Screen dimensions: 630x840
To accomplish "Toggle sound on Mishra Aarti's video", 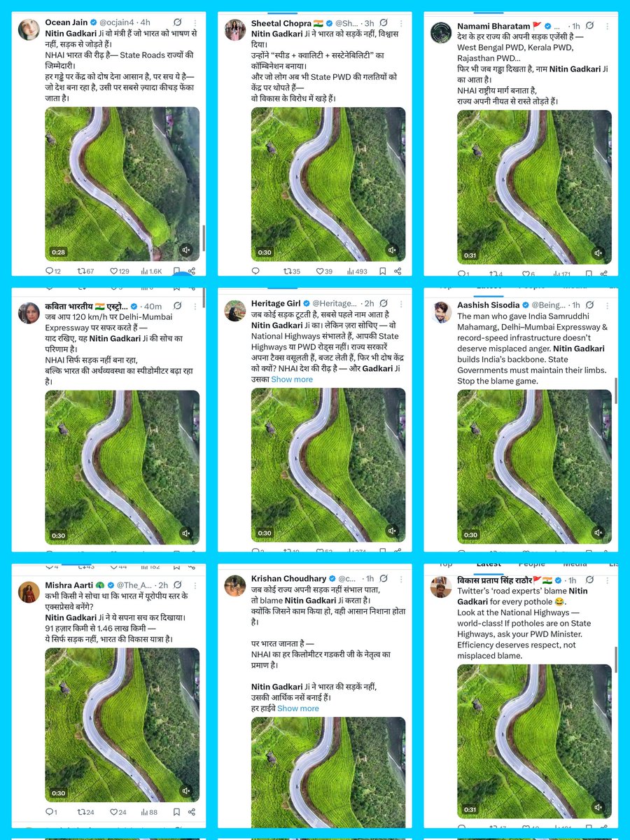I will pos(186,792).
